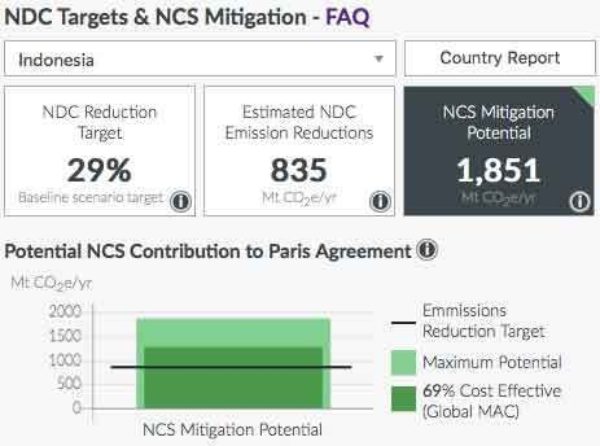
Task: Click the info icon beside Paris Agreement heading
Action: point(426,249)
